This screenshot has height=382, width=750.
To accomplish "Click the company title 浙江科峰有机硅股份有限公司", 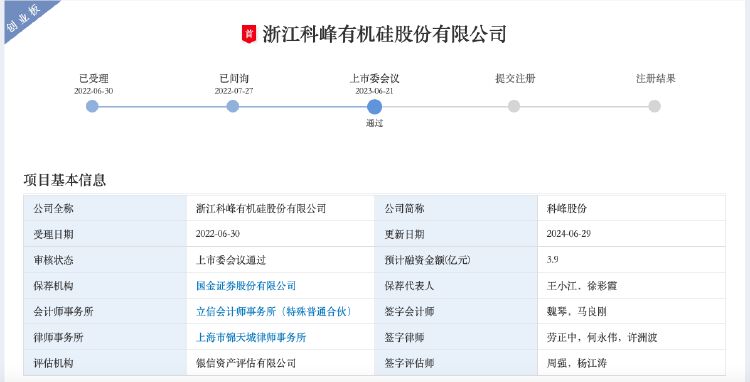I will [x=384, y=34].
